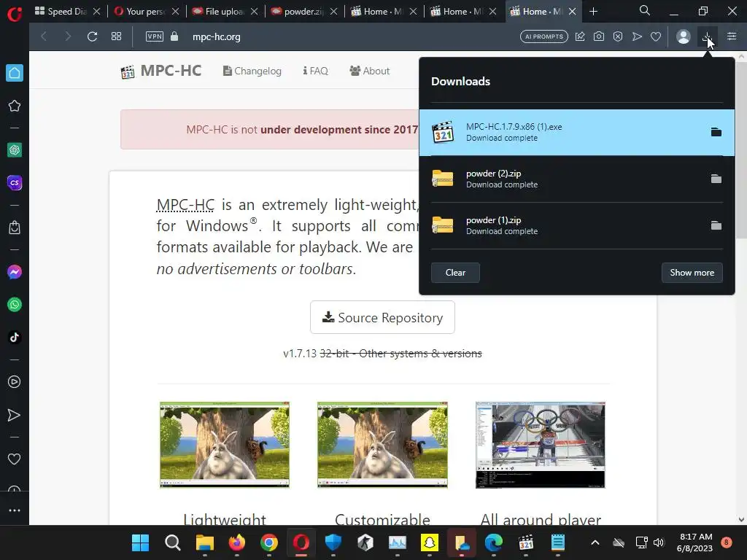This screenshot has width=747, height=560.
Task: Open the FAQ page link
Action: pos(315,71)
